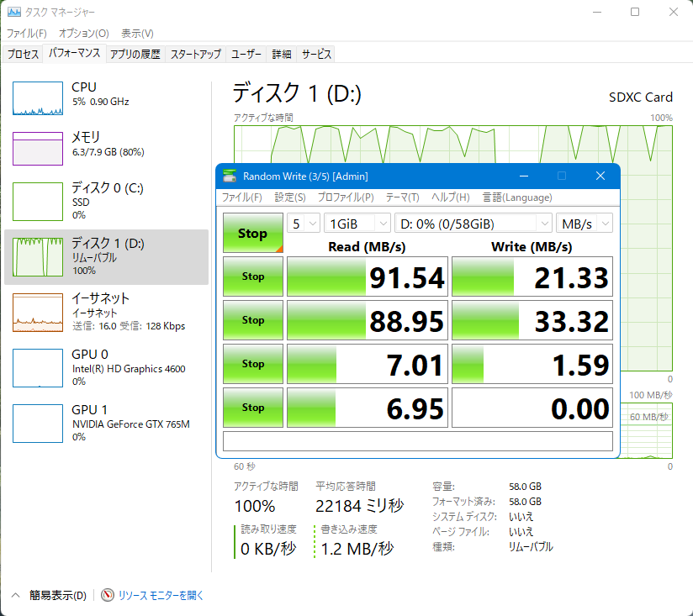Image resolution: width=693 pixels, height=616 pixels.
Task: Open the テーマ(T) menu
Action: pos(402,197)
